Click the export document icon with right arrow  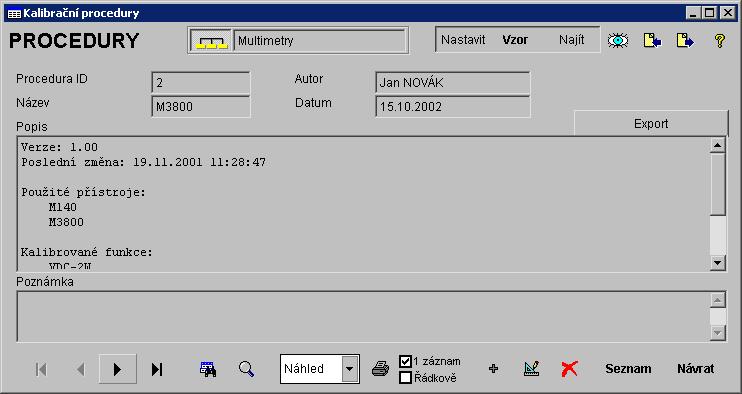pyautogui.click(x=685, y=41)
